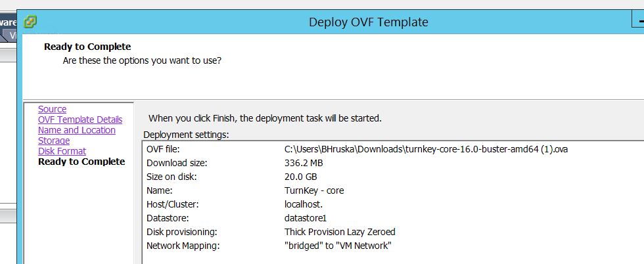Return to the Name and Location step
The width and height of the screenshot is (644, 264).
coord(76,130)
